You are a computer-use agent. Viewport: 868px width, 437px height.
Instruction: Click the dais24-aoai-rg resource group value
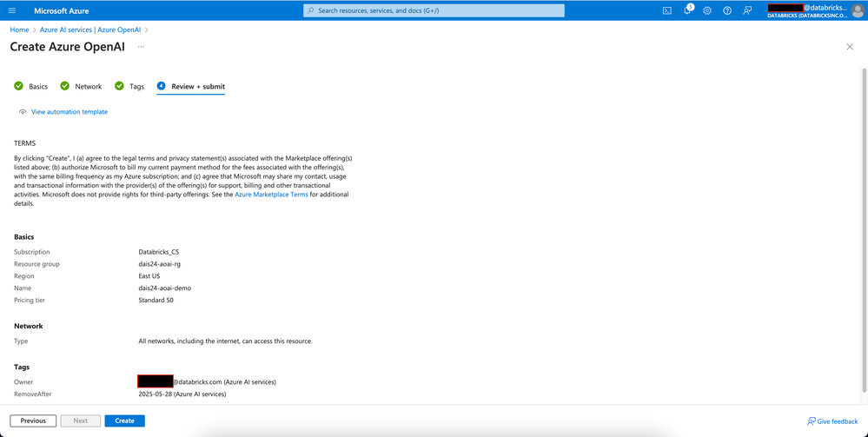[159, 264]
